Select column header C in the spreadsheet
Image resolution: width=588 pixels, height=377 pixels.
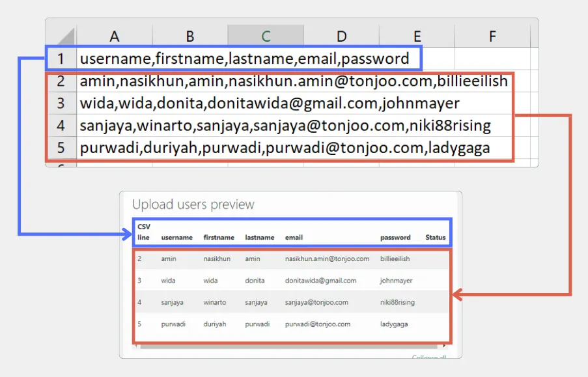pyautogui.click(x=266, y=36)
